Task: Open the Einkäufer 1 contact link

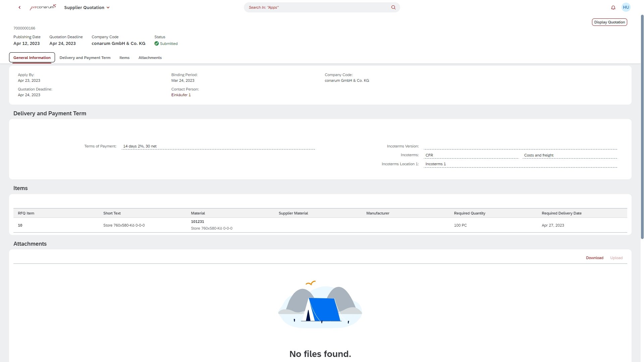Action: tap(181, 95)
